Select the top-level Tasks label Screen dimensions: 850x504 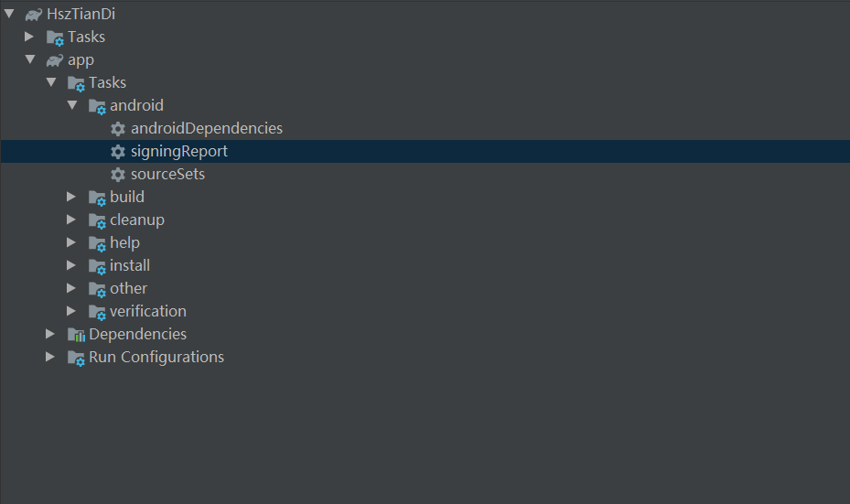(x=86, y=37)
